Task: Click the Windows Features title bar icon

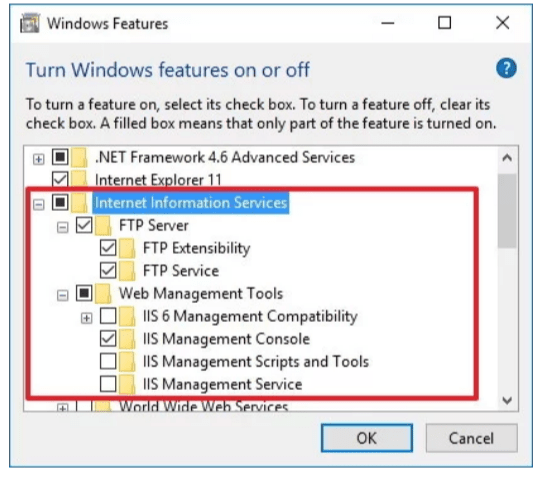Action: pos(30,23)
